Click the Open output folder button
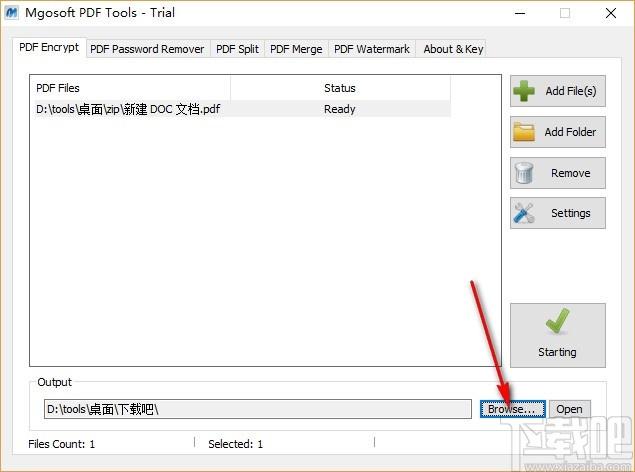Screen dimensions: 635x472 click(x=569, y=409)
